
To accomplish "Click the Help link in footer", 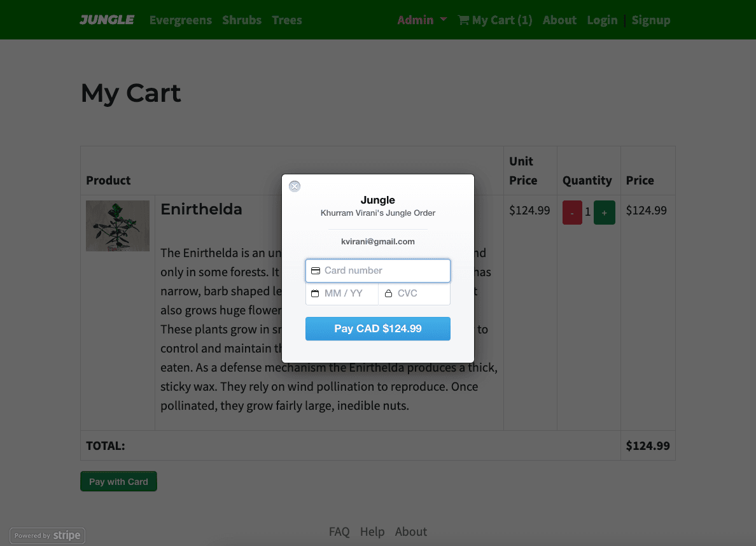I will [x=372, y=531].
